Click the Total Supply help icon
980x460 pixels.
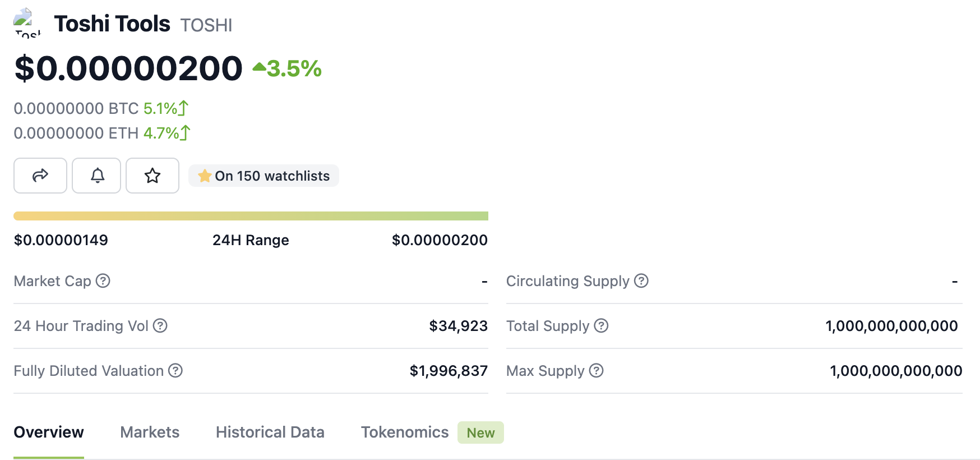point(601,325)
